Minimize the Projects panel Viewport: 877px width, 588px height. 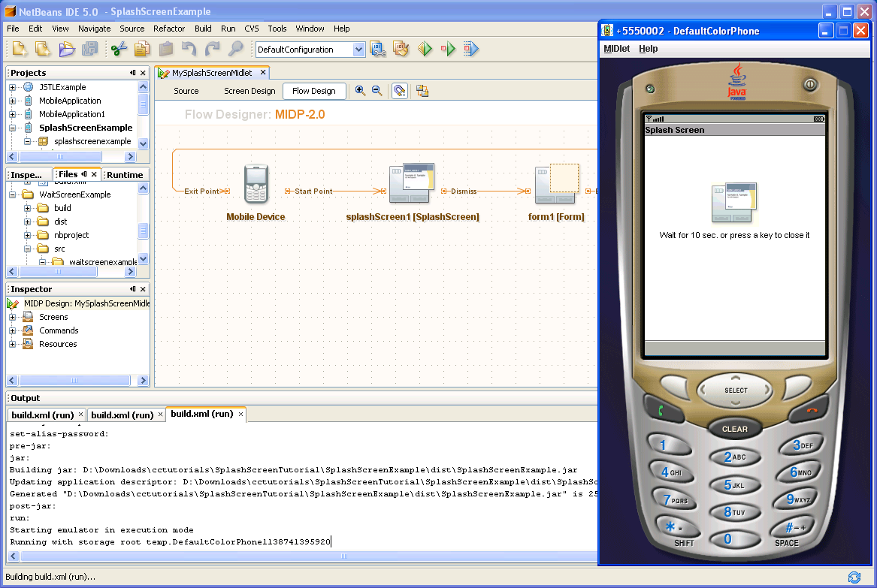pos(132,73)
